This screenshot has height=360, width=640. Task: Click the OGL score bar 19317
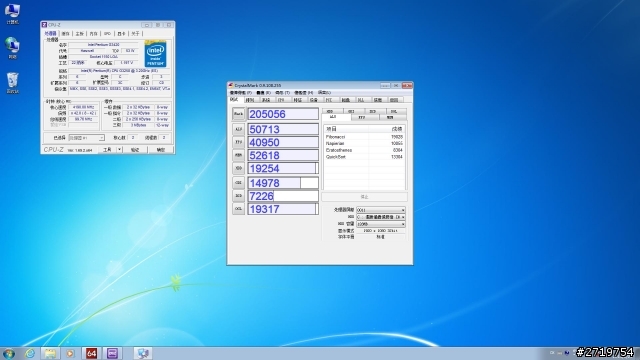(283, 209)
